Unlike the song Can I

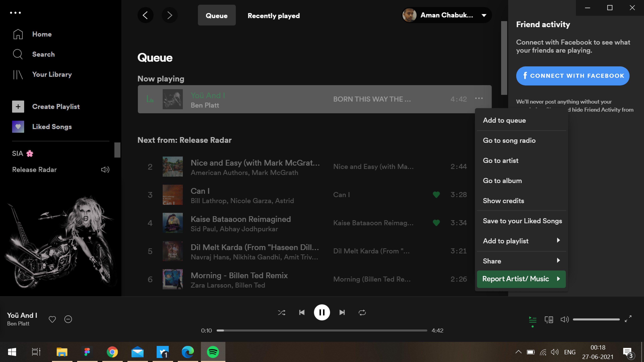pyautogui.click(x=436, y=195)
